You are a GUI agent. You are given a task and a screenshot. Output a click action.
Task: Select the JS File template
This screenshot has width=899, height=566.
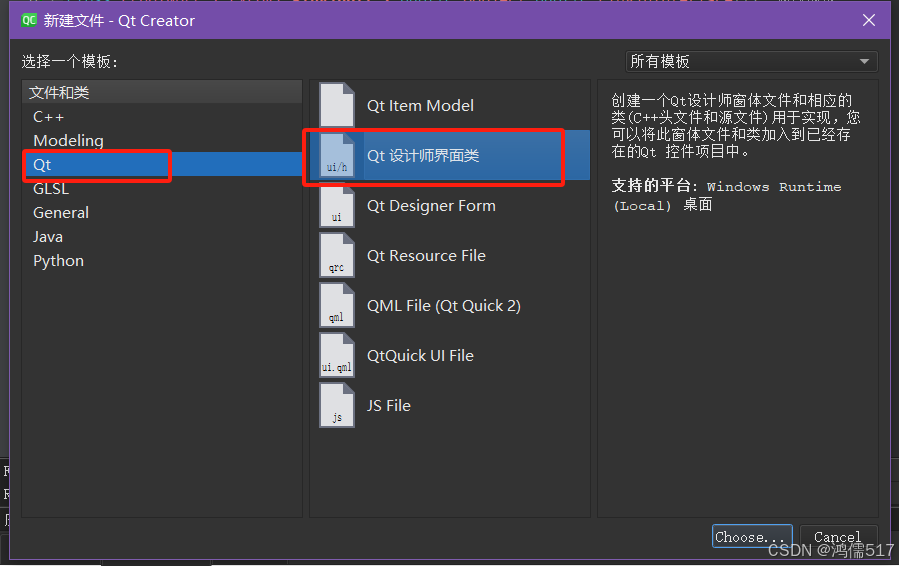click(x=450, y=405)
